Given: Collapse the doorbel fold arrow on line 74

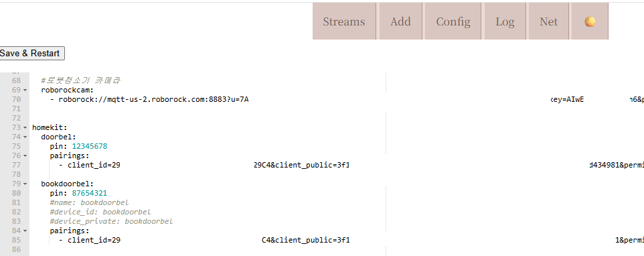Looking at the screenshot, I should pos(25,137).
